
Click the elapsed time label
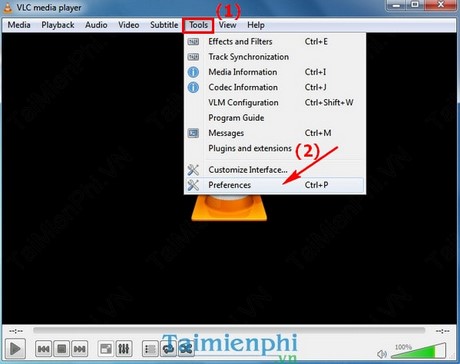pos(16,331)
